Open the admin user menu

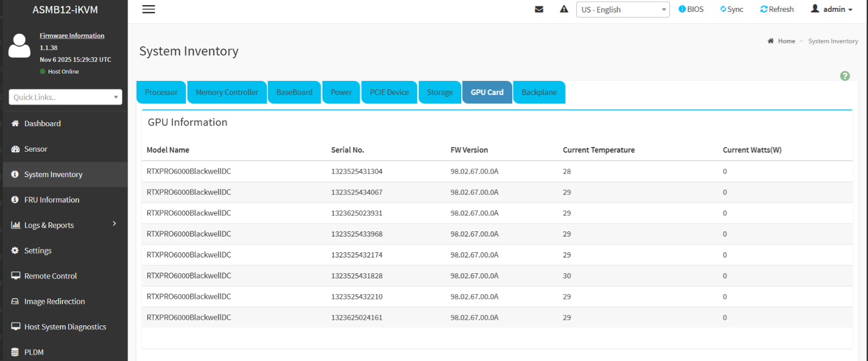click(831, 9)
